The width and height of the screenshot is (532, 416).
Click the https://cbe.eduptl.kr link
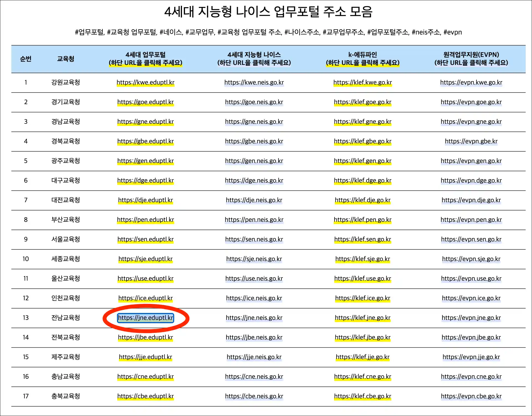pos(145,396)
